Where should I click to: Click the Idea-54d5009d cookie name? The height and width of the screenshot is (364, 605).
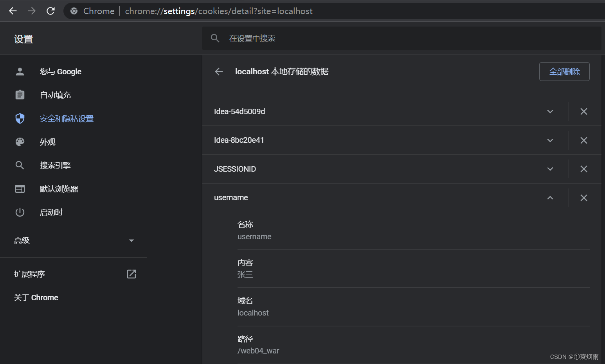pos(239,111)
